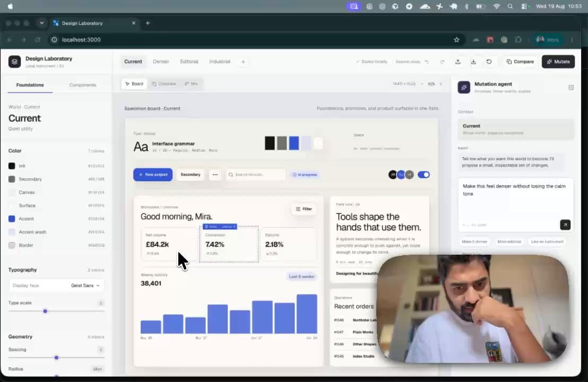
Task: Click the New project button
Action: click(x=153, y=175)
